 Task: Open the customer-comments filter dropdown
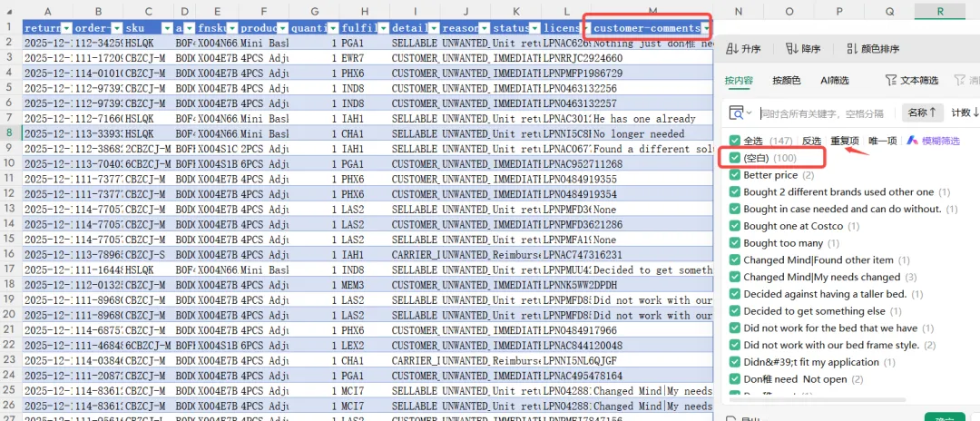(707, 29)
